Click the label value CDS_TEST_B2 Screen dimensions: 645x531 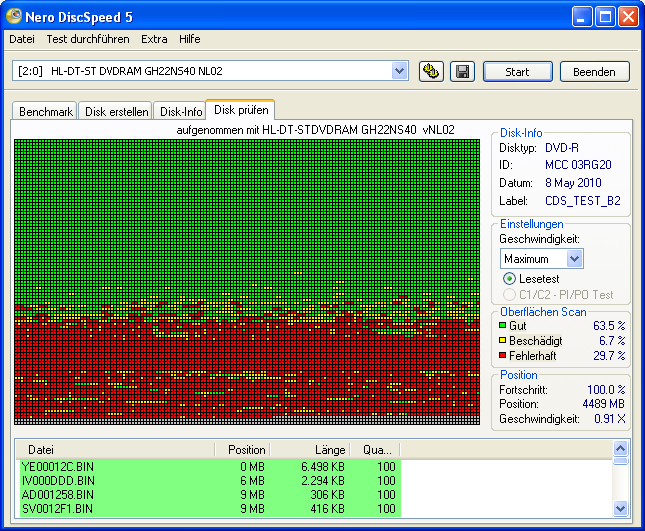click(582, 201)
